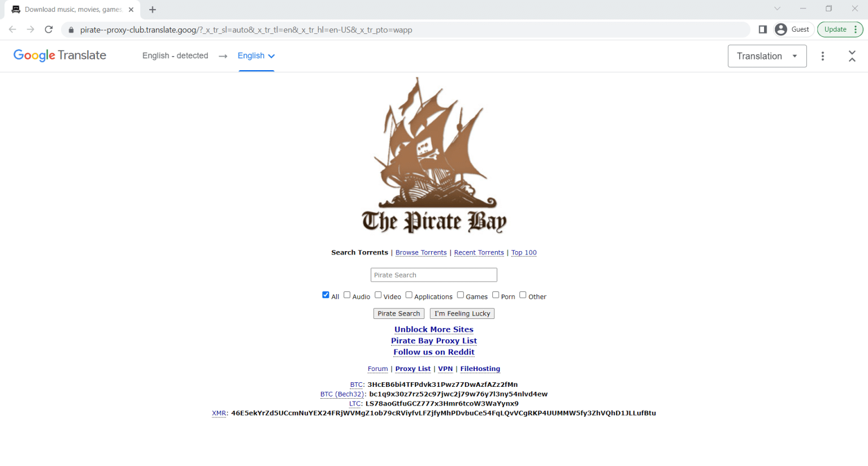The image size is (868, 466).
Task: Click the I'm Feeling Lucky button
Action: pyautogui.click(x=462, y=313)
